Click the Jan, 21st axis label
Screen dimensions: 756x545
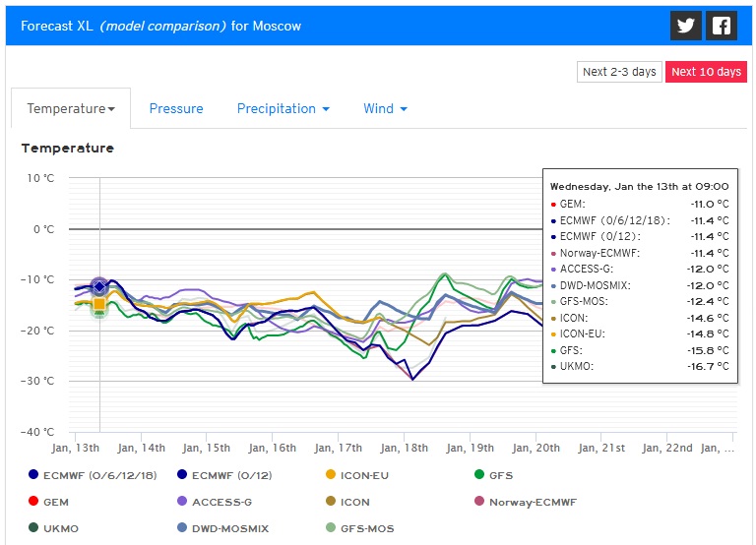click(x=601, y=449)
